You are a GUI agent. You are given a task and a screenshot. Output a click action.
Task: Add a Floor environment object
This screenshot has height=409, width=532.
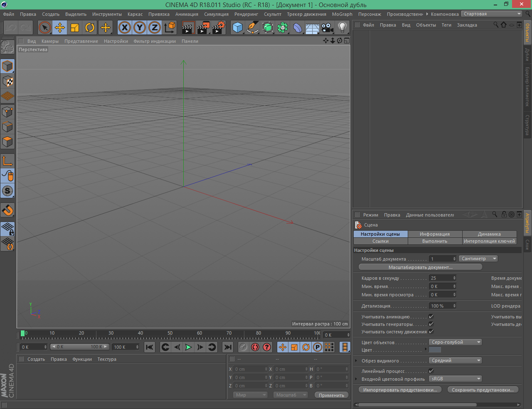pyautogui.click(x=312, y=28)
